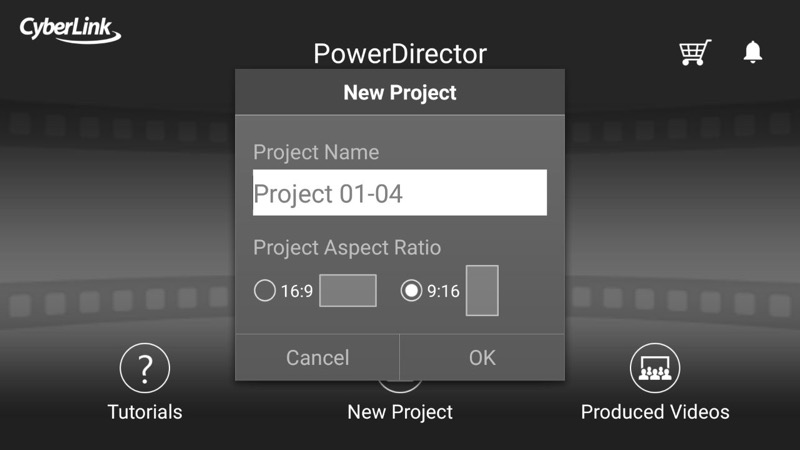Choose the 16:9 aspect ratio radio button
This screenshot has height=450, width=800.
(265, 291)
